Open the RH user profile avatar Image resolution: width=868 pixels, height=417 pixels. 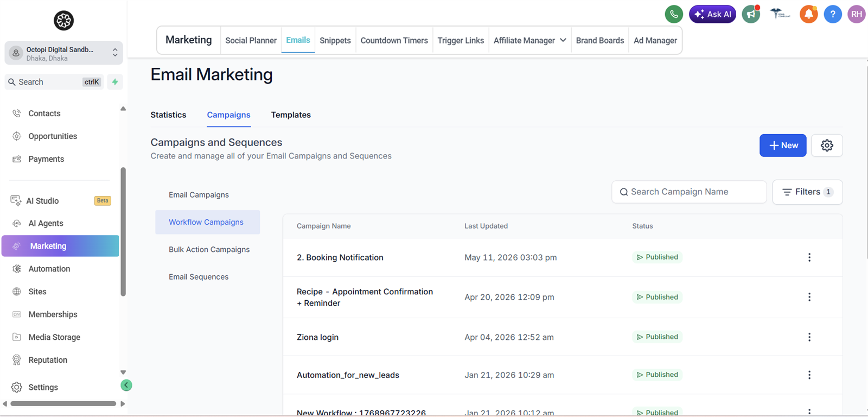click(857, 14)
